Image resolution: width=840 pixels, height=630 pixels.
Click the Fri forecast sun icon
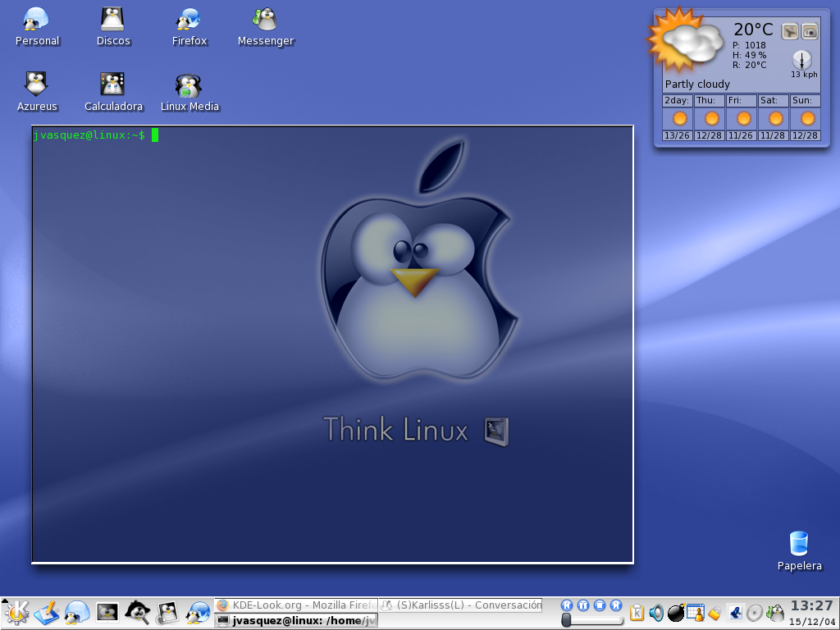(743, 118)
